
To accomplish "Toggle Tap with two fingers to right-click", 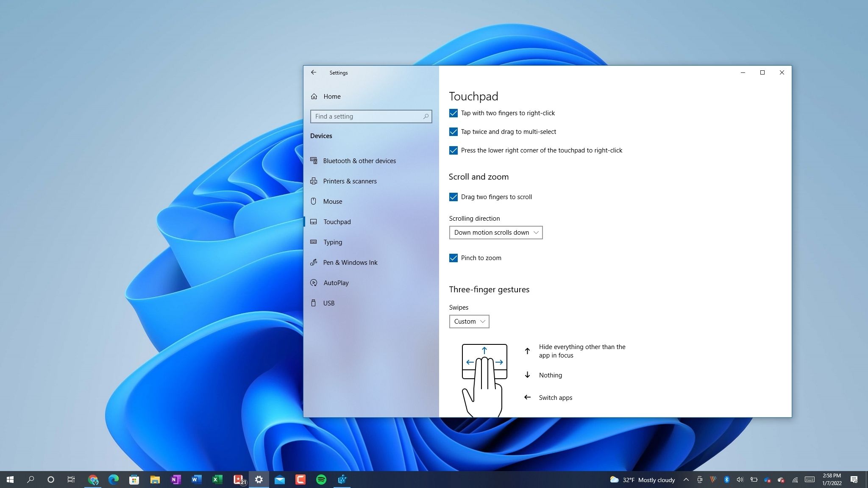I will 453,113.
